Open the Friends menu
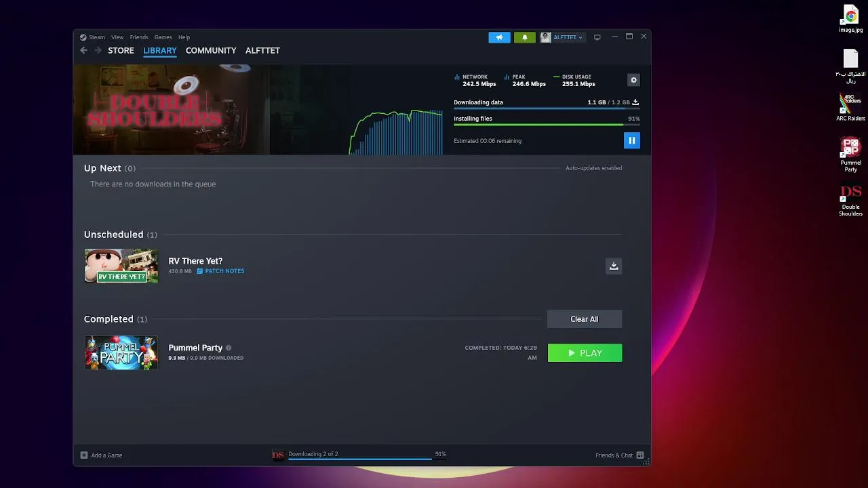This screenshot has height=488, width=868. pos(139,37)
